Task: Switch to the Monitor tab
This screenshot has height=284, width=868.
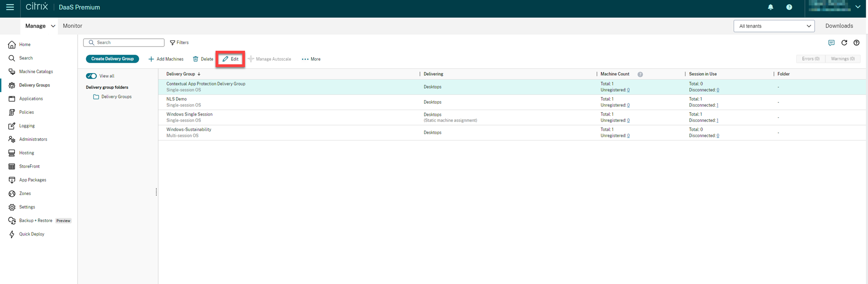Action: (x=72, y=26)
